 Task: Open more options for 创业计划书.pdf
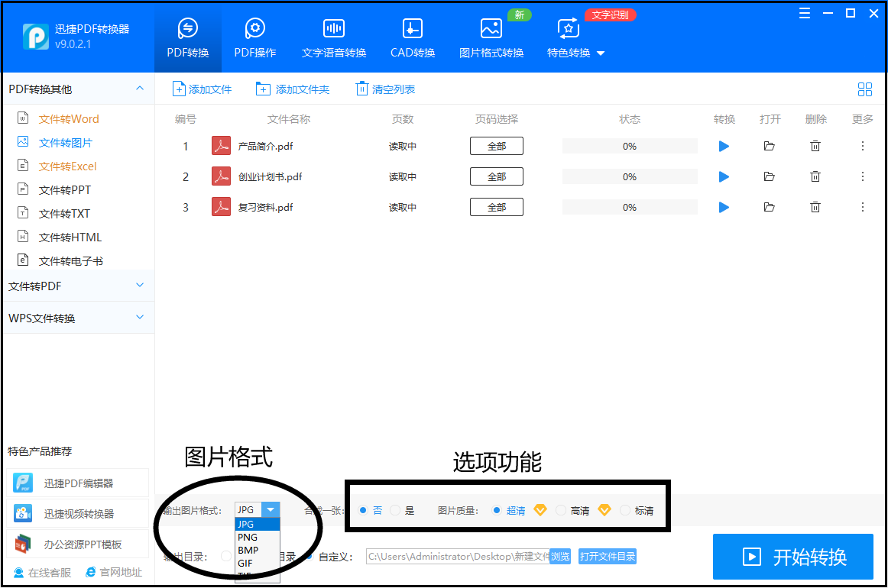coord(863,176)
